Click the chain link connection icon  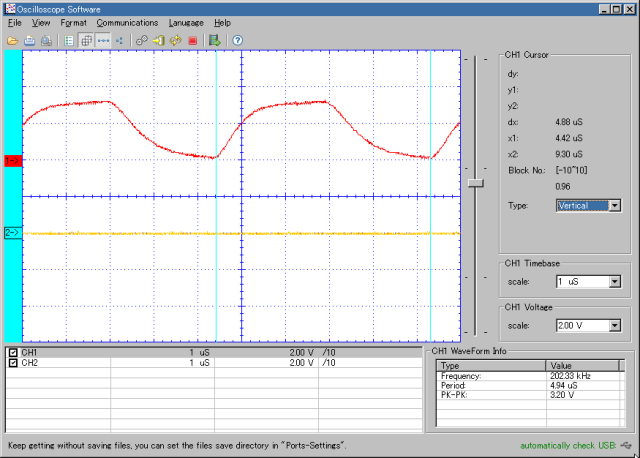(142, 40)
